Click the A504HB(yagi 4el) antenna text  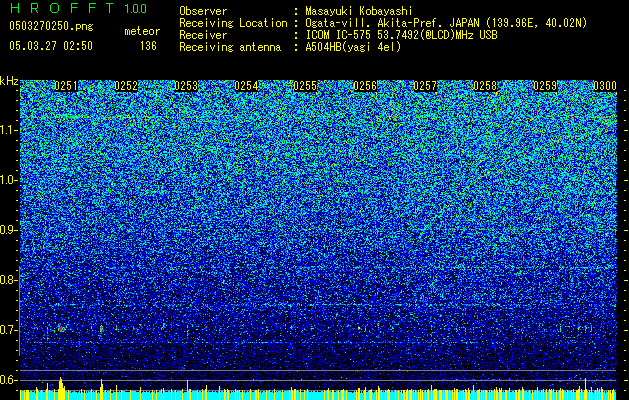[x=353, y=47]
